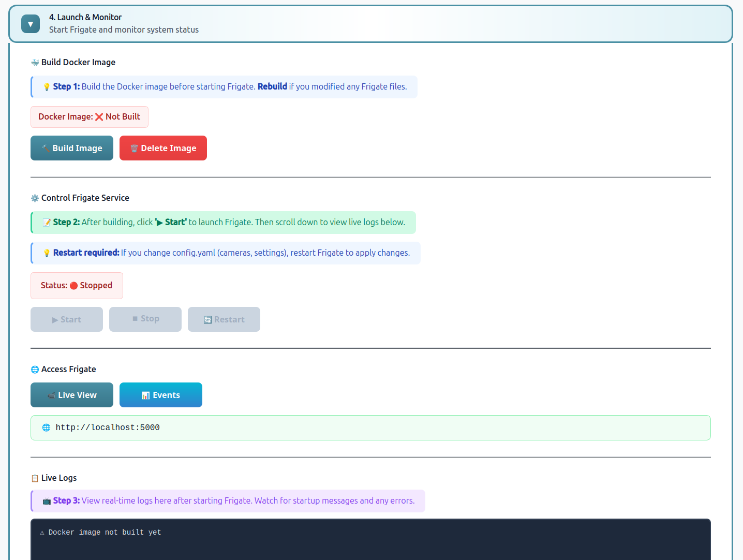This screenshot has height=560, width=743.
Task: Click the globe icon beside Access Frigate
Action: coord(35,370)
